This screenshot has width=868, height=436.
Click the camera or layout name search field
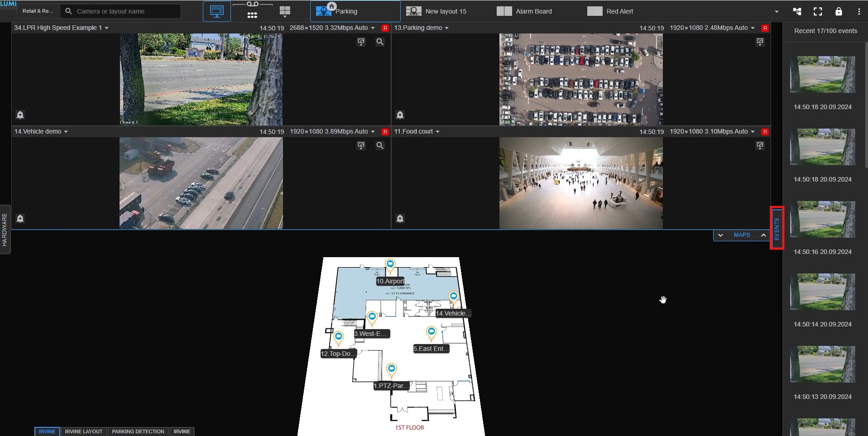[x=122, y=11]
